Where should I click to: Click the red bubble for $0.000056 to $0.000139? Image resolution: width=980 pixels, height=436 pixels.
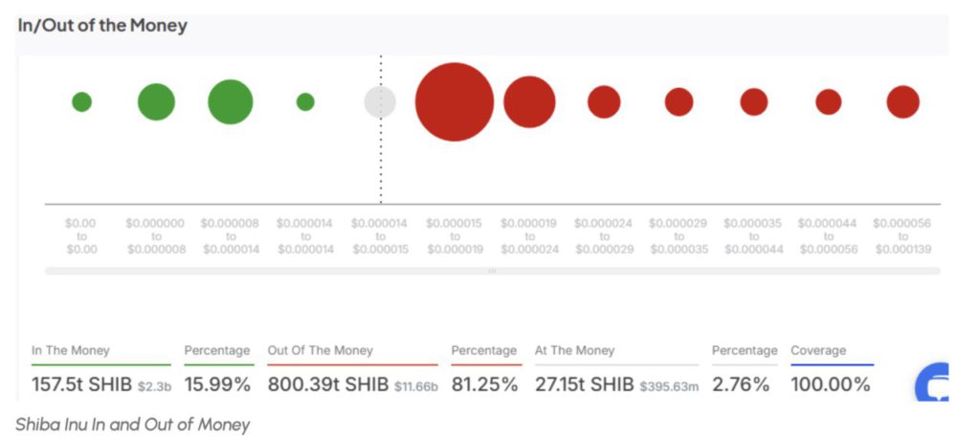(x=902, y=102)
